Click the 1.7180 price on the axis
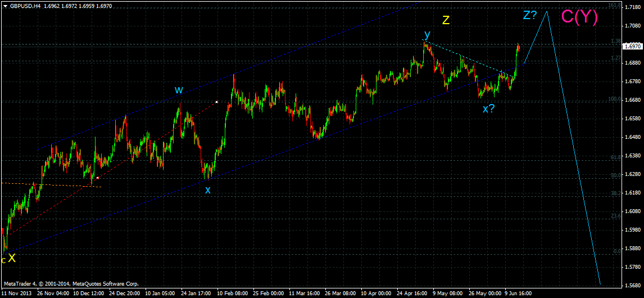 [633, 8]
